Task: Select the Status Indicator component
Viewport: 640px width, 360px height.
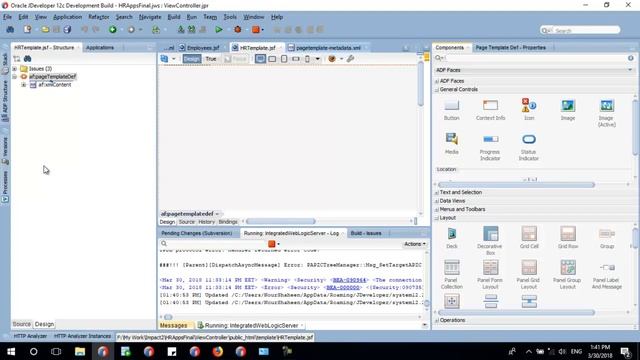Action: coord(529,139)
